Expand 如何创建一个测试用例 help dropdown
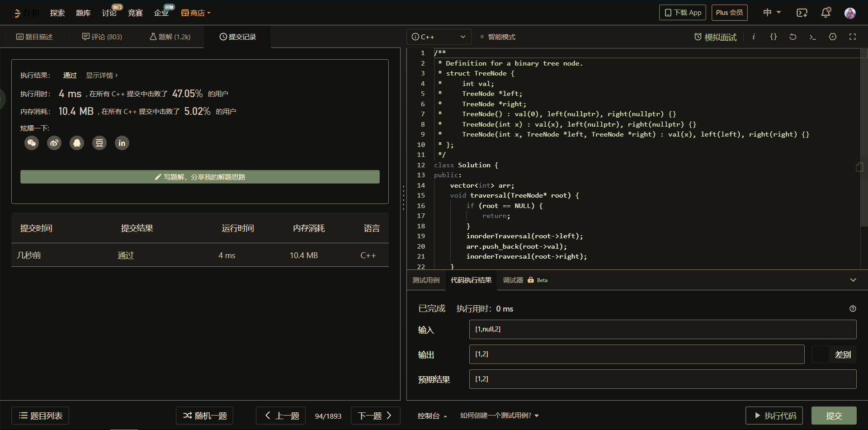The height and width of the screenshot is (430, 868). click(x=500, y=416)
